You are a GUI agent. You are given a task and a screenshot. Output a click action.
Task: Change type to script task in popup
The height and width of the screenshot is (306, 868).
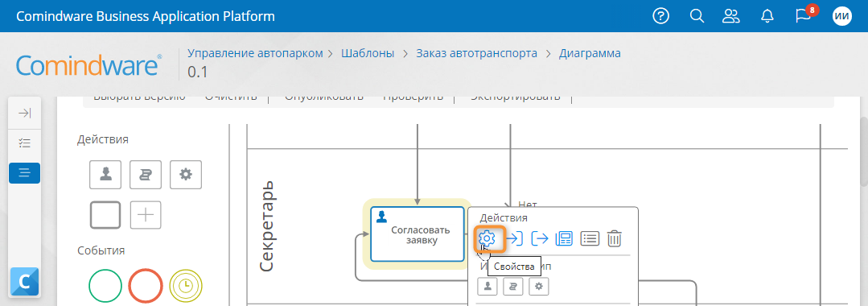click(513, 287)
